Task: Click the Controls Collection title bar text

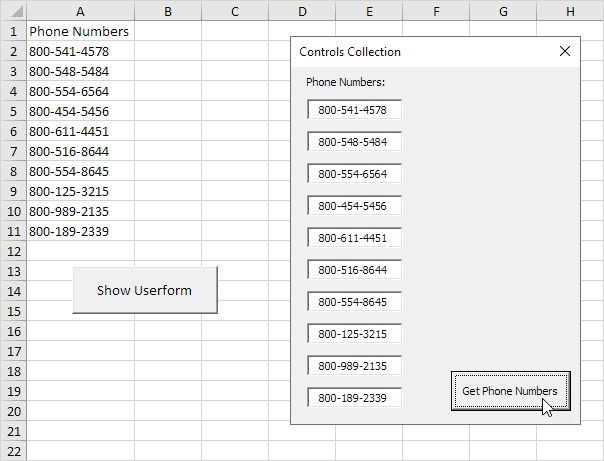Action: 350,52
